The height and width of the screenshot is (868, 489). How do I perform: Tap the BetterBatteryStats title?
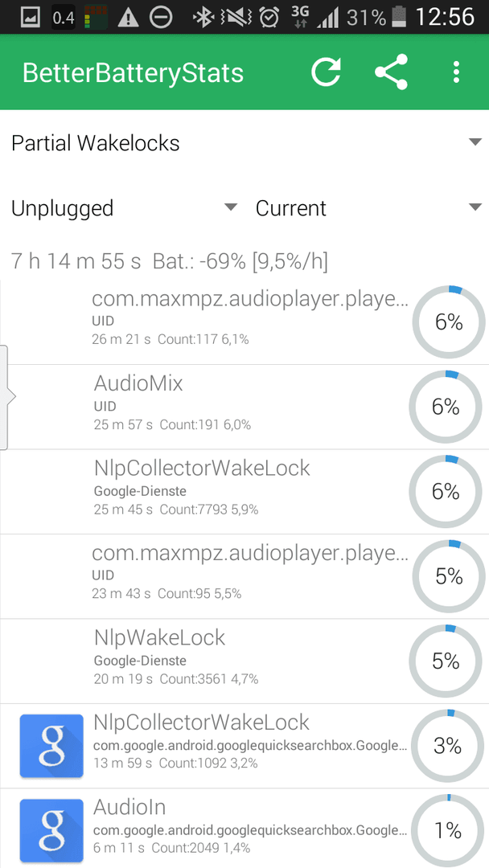(133, 72)
